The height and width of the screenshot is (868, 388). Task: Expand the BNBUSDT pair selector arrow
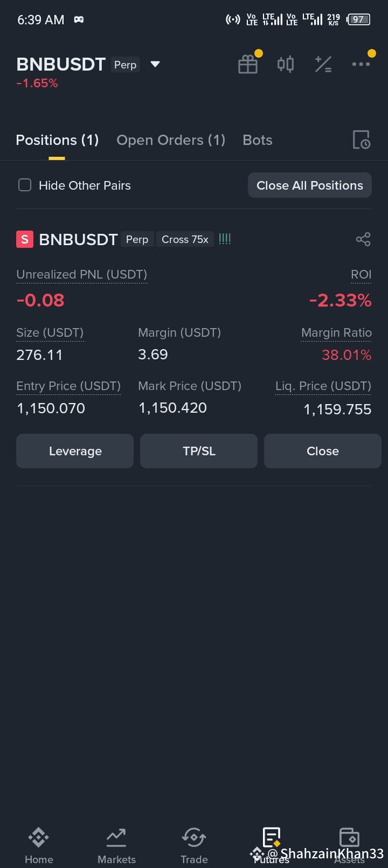pos(155,64)
